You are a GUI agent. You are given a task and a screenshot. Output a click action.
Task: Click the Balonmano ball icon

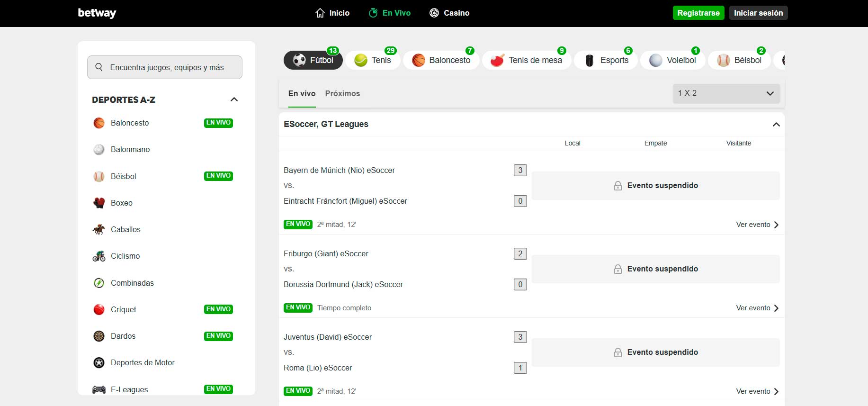[x=99, y=150]
